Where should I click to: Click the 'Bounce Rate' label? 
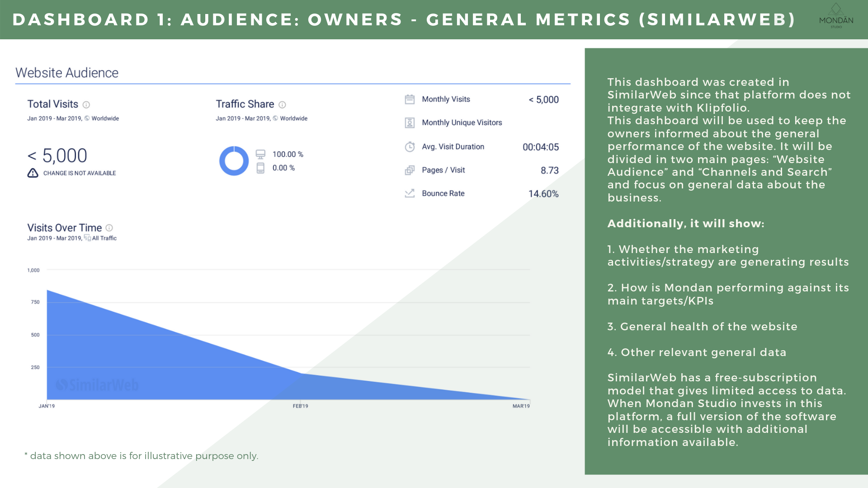pos(443,193)
